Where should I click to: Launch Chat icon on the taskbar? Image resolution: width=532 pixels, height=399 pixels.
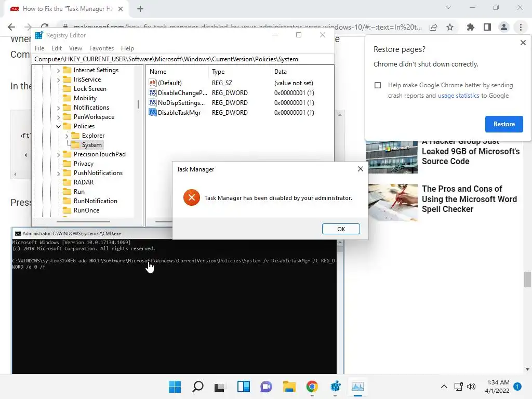[266, 387]
